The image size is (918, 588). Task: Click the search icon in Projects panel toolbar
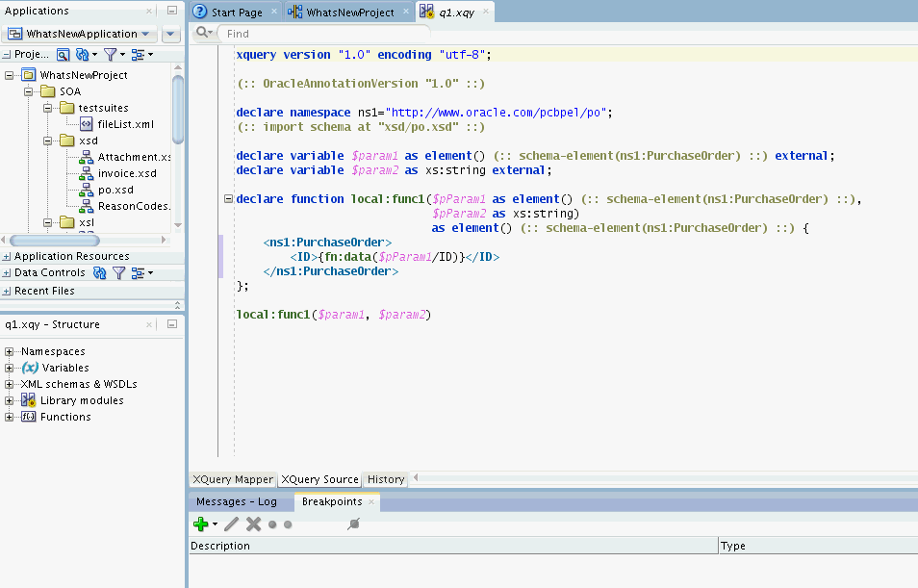[64, 55]
